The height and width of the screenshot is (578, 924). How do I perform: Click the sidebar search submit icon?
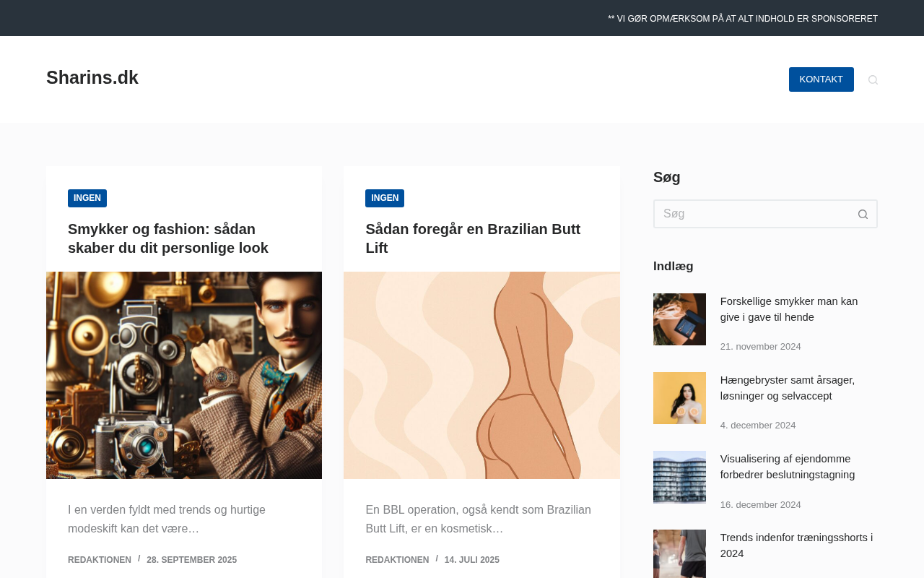point(863,215)
